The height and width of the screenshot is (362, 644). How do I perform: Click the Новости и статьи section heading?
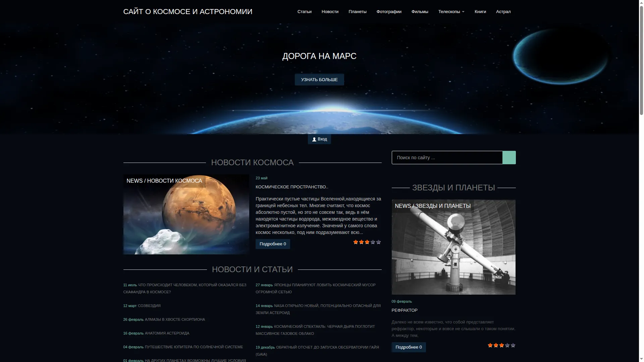[252, 269]
